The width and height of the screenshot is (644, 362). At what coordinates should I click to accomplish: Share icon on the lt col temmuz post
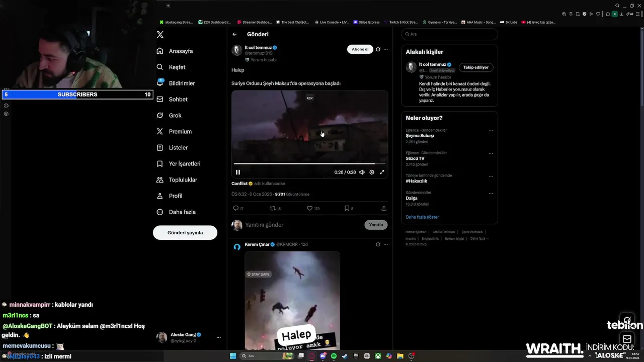point(384,208)
